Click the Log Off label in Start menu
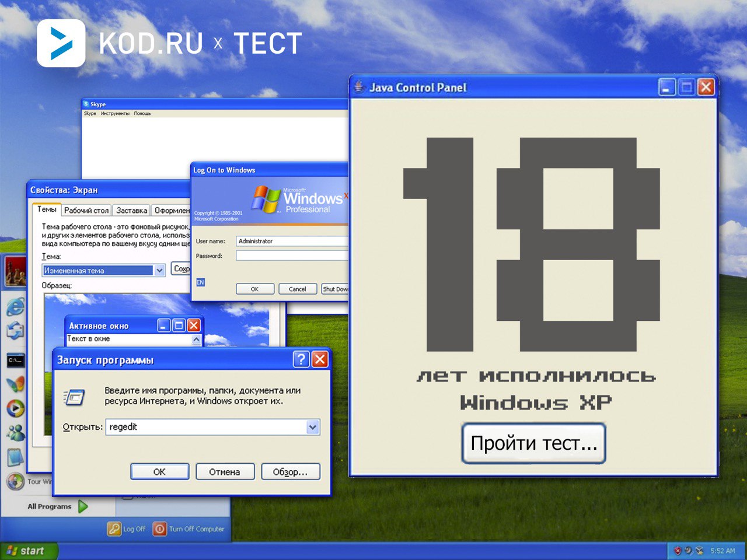 [x=134, y=529]
